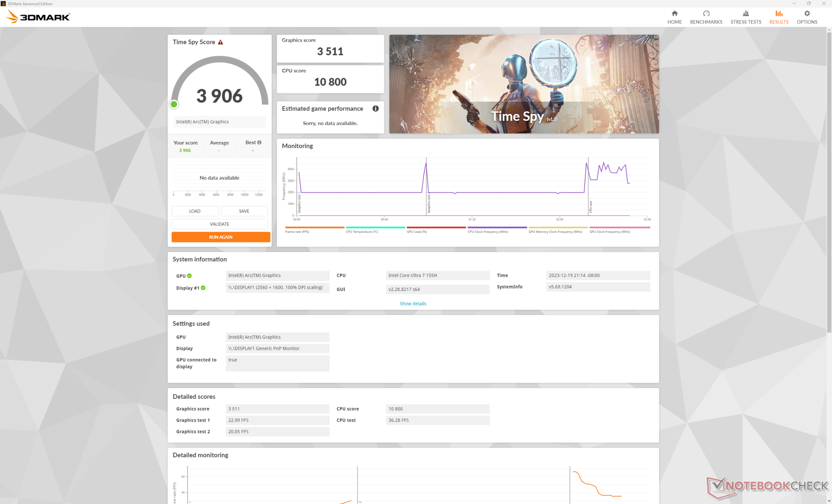Select the DISPLAY1 Generic PnP Monitor setting
Viewport: 832px width, 504px height.
[277, 349]
